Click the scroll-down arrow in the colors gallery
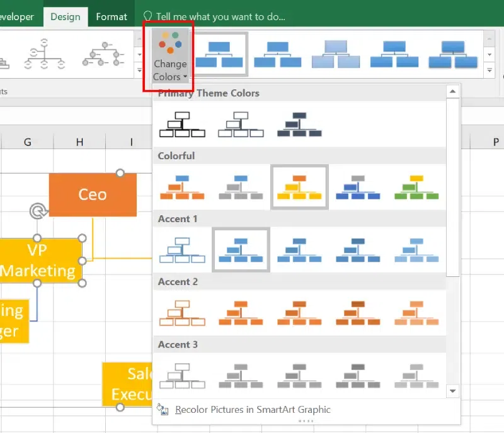 click(452, 391)
